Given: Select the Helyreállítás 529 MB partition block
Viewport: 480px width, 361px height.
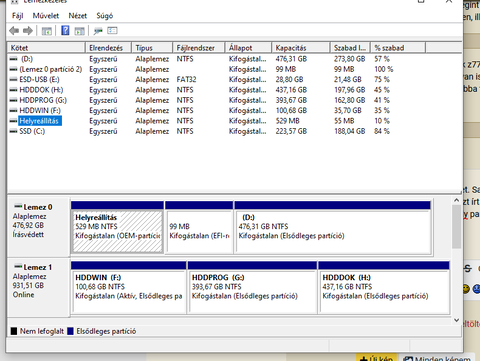Looking at the screenshot, I should click(x=117, y=228).
